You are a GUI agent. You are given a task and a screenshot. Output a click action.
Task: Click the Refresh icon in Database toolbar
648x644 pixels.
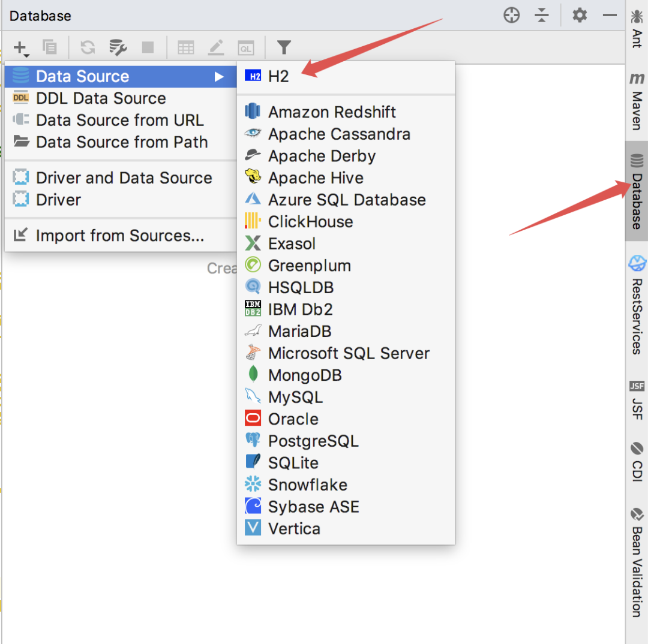tap(88, 47)
